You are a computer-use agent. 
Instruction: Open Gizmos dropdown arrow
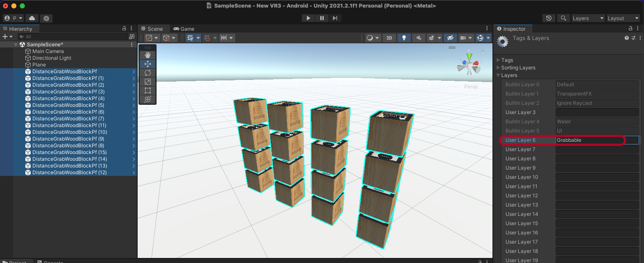tap(488, 38)
